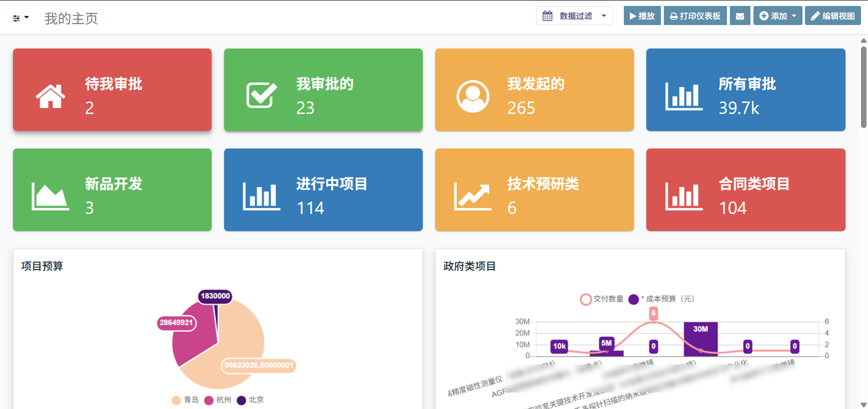868x409 pixels.
Task: Click the 进行中项目 count 114
Action: (x=310, y=208)
